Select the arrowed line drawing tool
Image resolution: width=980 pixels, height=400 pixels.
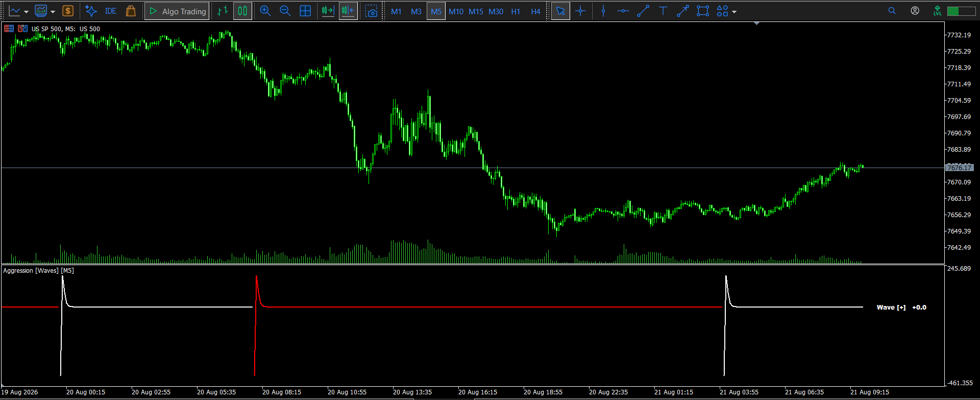tap(683, 11)
